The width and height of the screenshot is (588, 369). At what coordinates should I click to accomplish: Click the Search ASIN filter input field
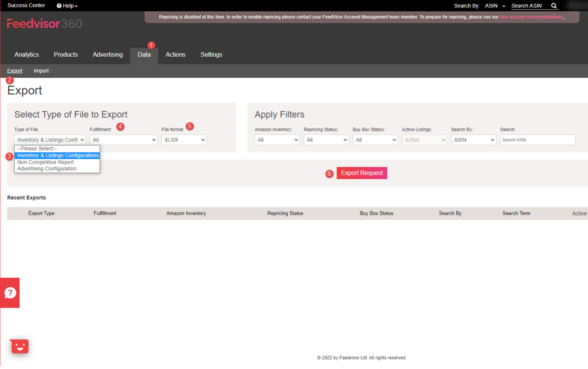[538, 140]
